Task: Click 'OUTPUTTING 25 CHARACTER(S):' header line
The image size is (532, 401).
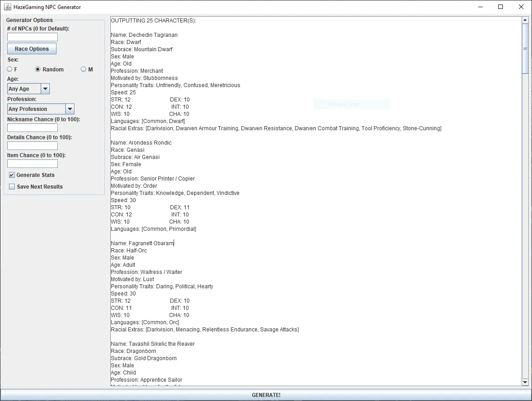Action: pos(153,20)
